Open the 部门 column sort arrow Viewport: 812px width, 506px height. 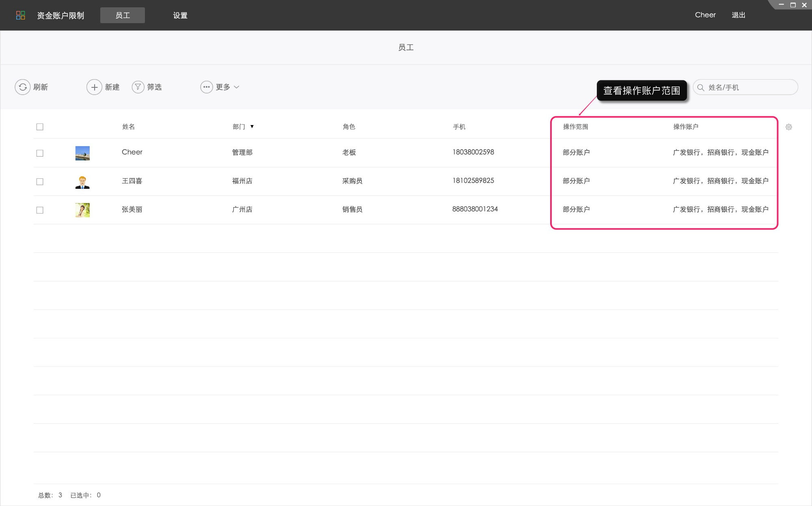click(252, 127)
